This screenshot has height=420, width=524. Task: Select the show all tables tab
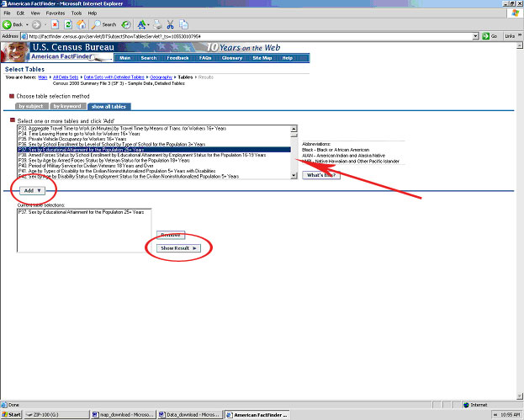click(109, 106)
